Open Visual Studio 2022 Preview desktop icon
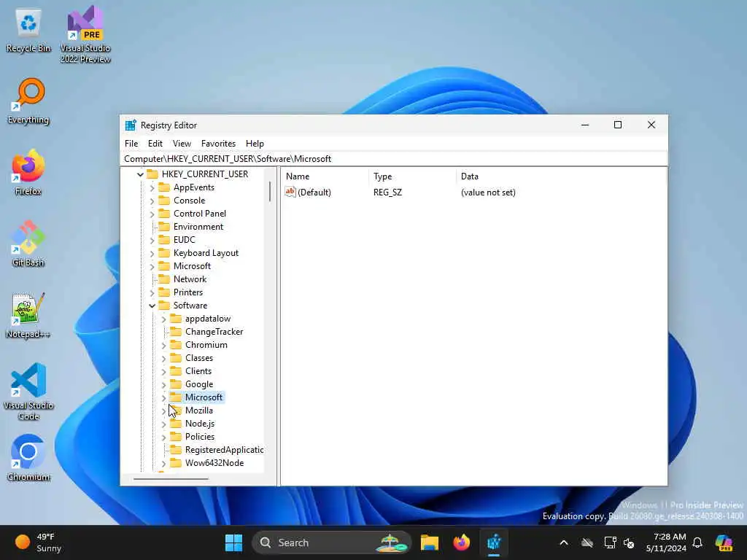 [85, 34]
